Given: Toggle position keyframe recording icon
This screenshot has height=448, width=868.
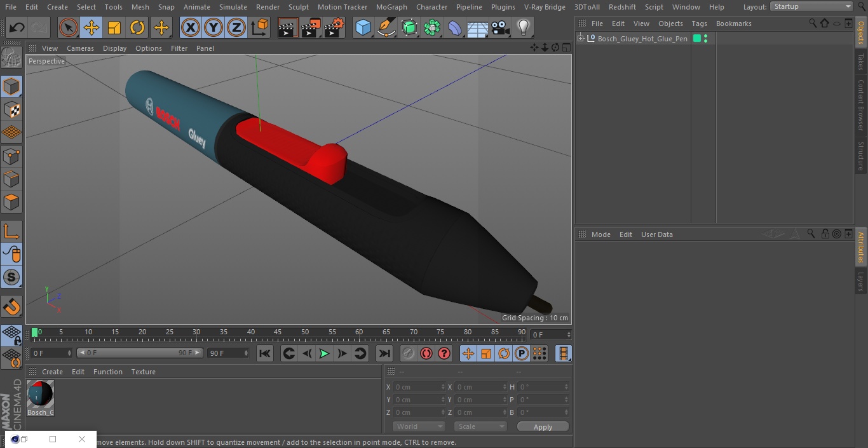Looking at the screenshot, I should point(468,353).
